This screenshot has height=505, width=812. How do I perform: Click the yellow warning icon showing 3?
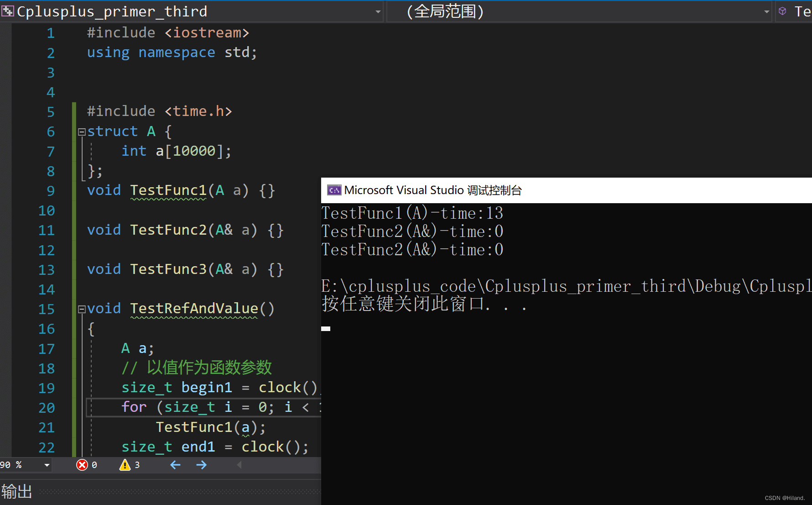coord(125,465)
